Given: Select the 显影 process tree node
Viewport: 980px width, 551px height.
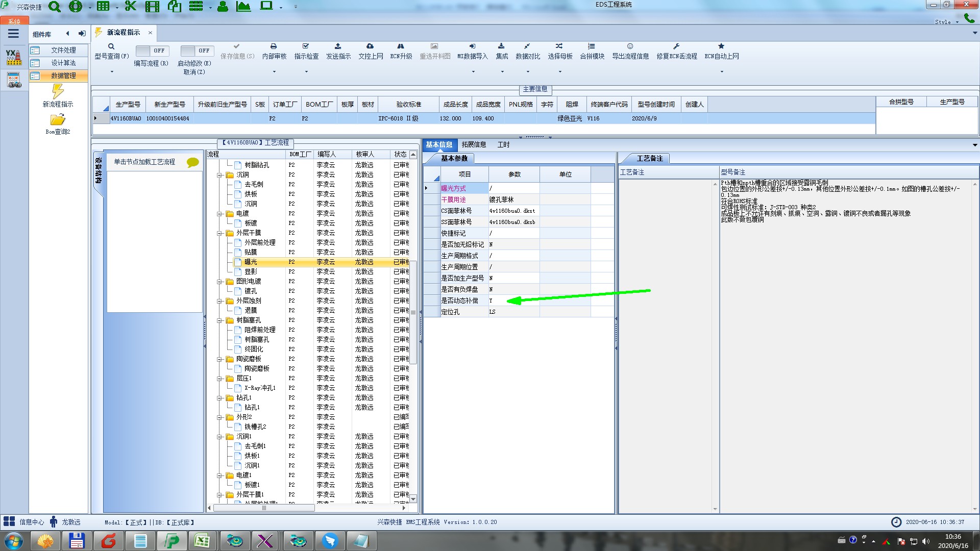Looking at the screenshot, I should [251, 271].
